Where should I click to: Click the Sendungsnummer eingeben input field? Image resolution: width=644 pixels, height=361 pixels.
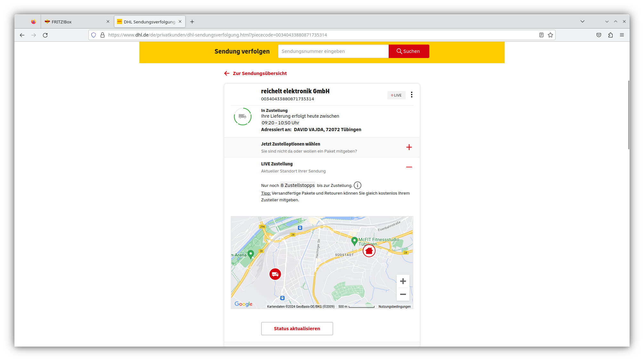coord(333,51)
